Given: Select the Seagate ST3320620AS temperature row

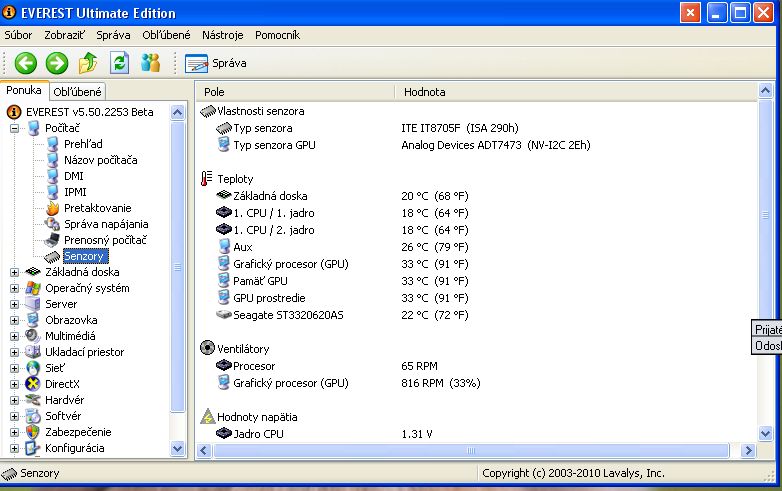Looking at the screenshot, I should tap(289, 315).
